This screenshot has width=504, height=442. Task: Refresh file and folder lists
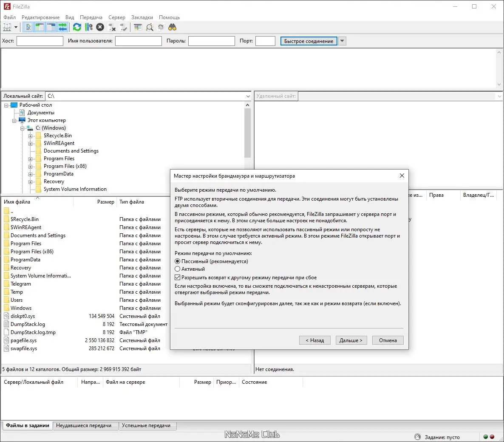point(77,27)
